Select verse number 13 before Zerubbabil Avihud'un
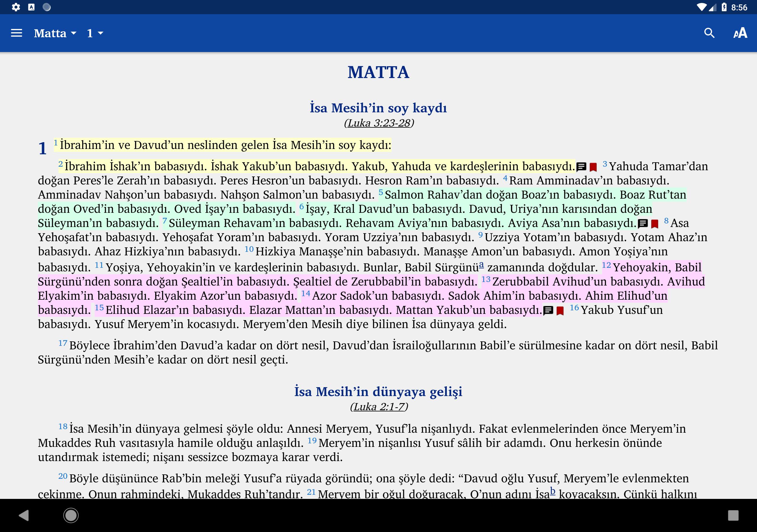Viewport: 757px width, 532px height. (486, 279)
